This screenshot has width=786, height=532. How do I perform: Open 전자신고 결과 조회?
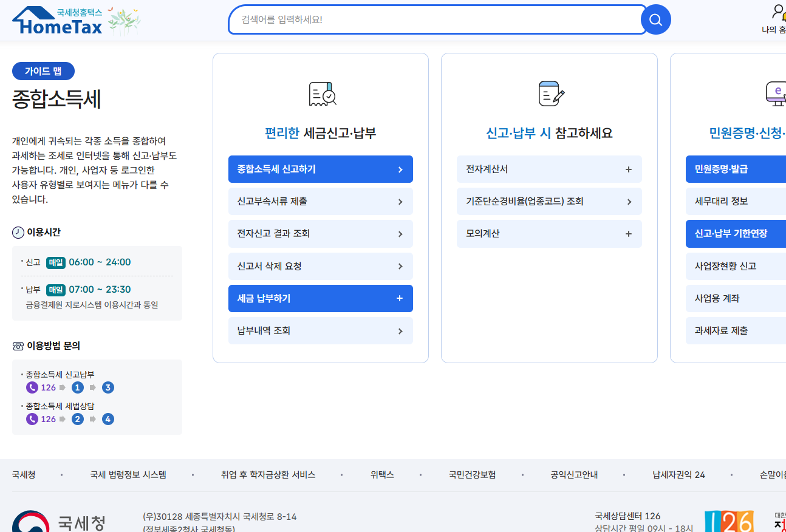pos(321,234)
